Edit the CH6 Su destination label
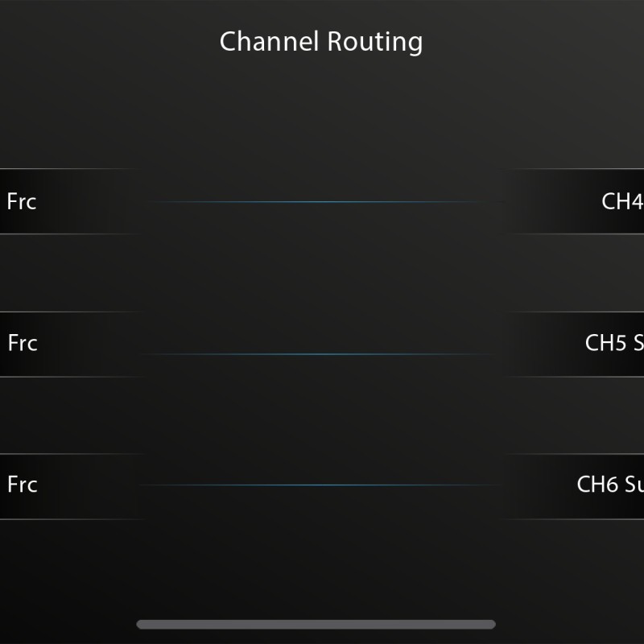 [x=609, y=485]
